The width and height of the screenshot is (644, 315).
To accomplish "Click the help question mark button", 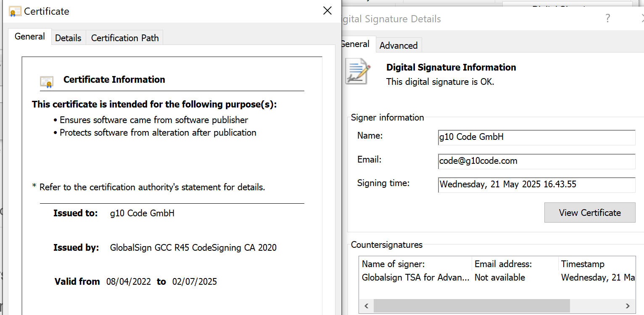I will tap(607, 18).
